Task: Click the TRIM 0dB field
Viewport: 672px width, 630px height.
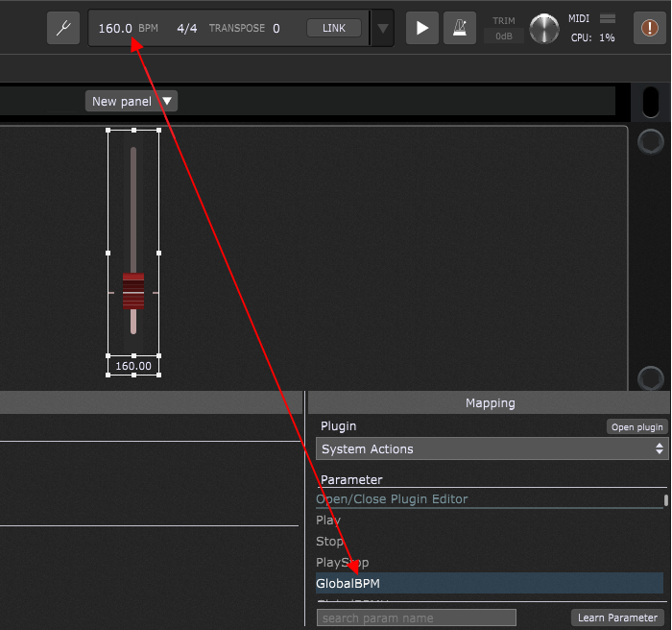Action: click(x=504, y=36)
